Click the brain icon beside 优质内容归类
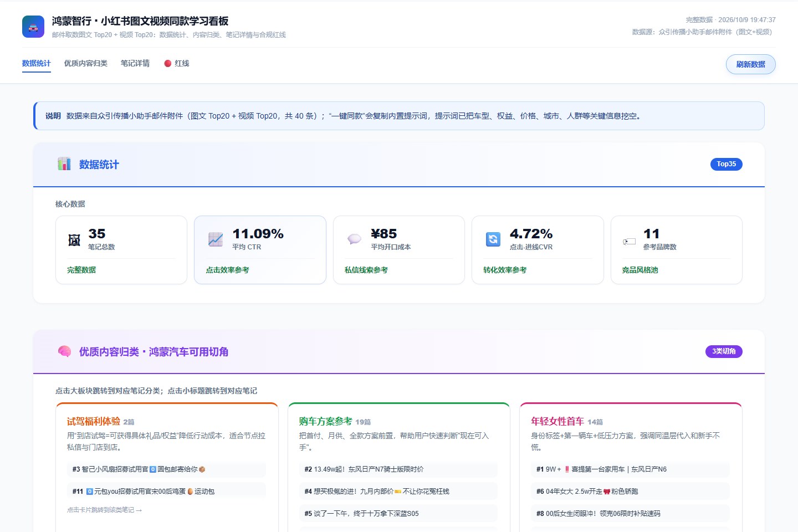Screen dimensions: 798x532 coord(64,351)
